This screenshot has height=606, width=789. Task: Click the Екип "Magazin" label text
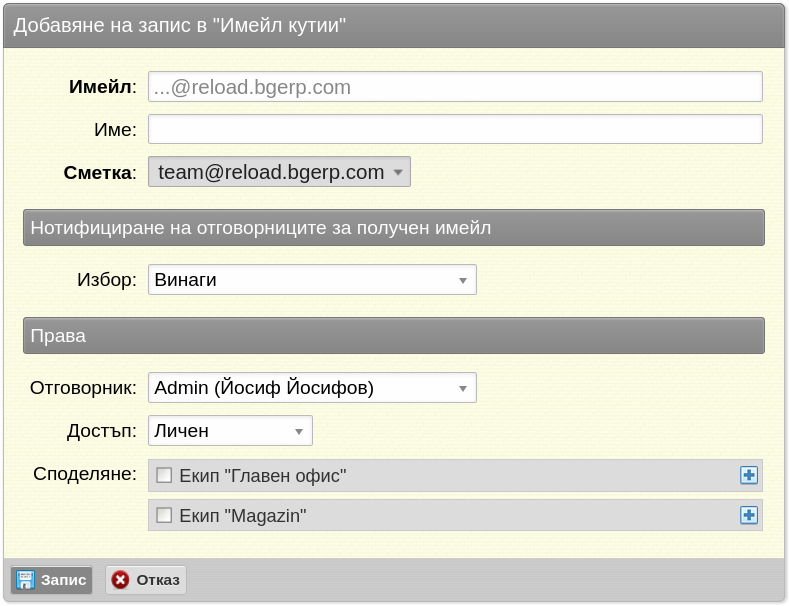point(243,516)
